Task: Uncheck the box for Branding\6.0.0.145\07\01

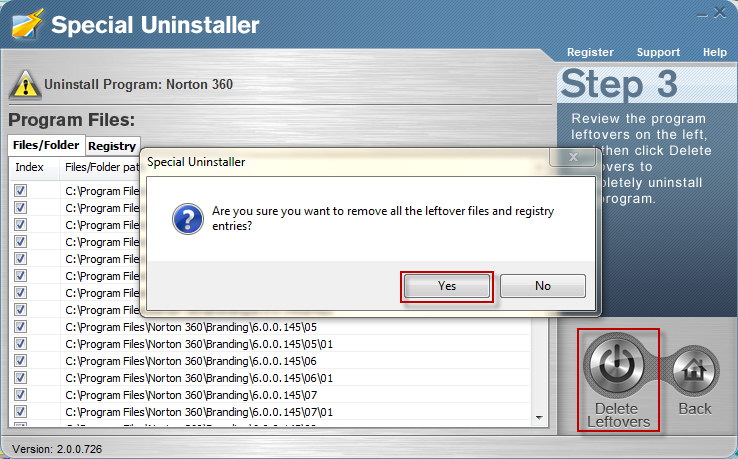Action: (x=20, y=411)
